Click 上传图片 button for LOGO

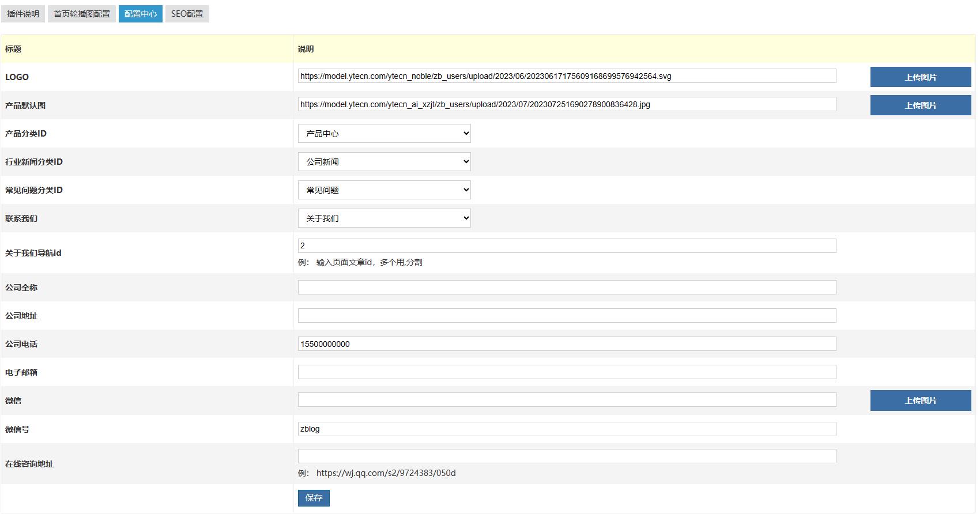click(920, 77)
